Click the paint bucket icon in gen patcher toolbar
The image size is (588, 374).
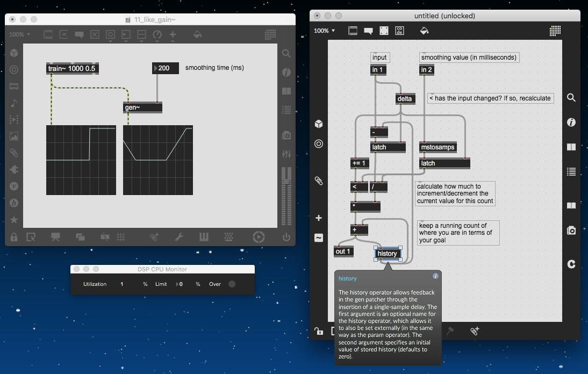(424, 31)
